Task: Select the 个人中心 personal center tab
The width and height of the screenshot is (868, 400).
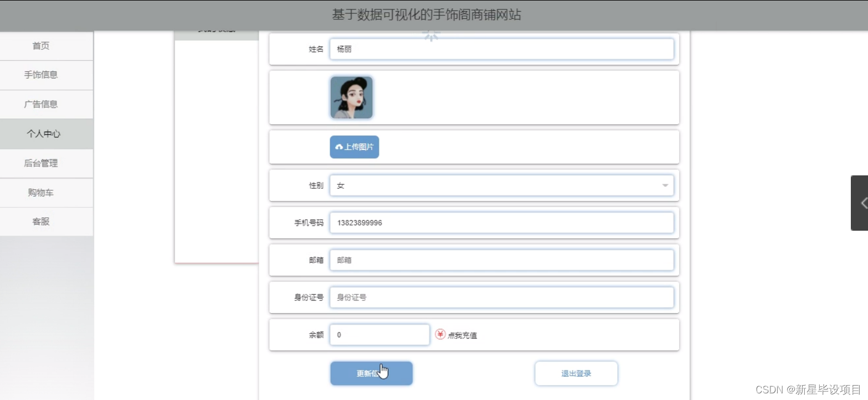Action: coord(40,133)
